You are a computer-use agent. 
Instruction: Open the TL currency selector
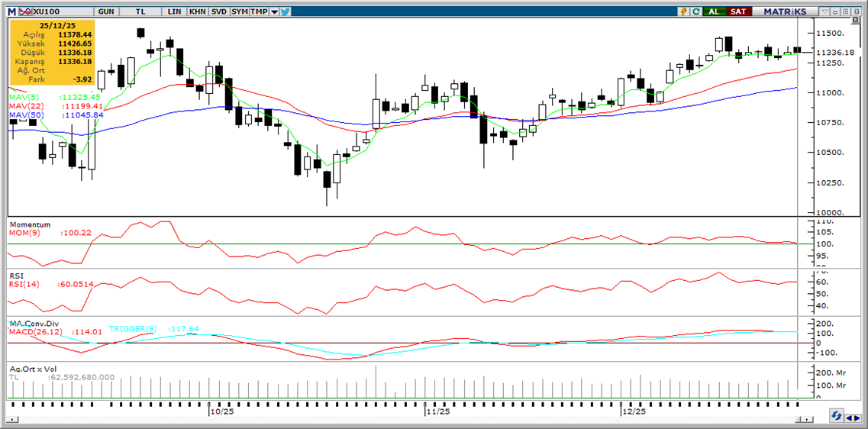click(x=140, y=11)
